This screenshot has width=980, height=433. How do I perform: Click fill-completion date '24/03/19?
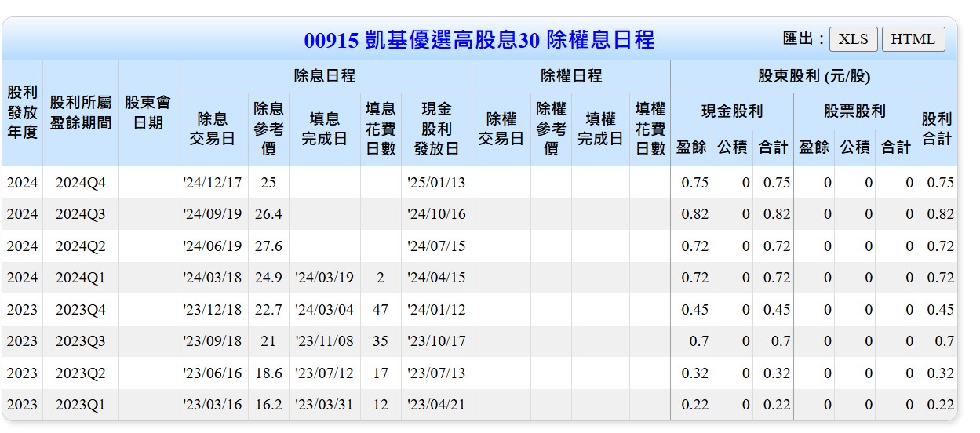click(325, 278)
